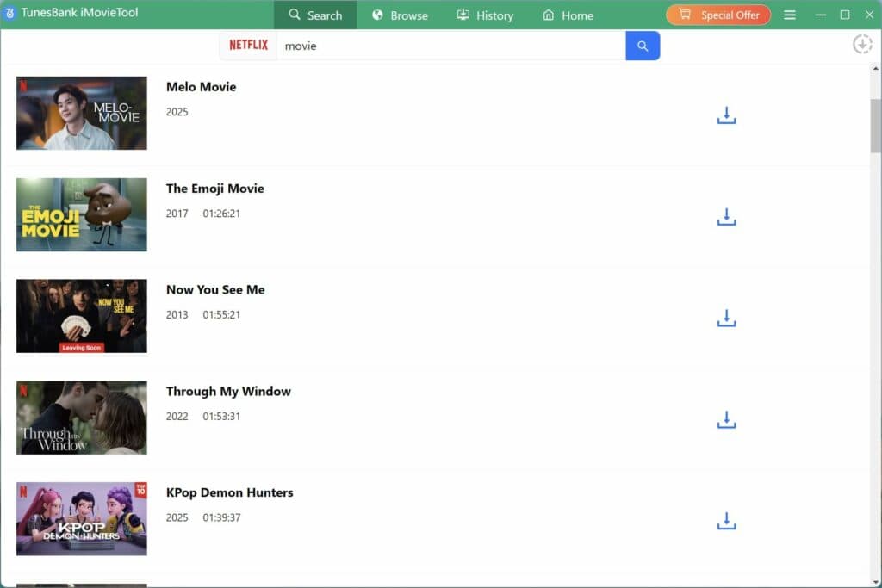Select the Search tab
Screen dimensions: 882x588
point(315,15)
